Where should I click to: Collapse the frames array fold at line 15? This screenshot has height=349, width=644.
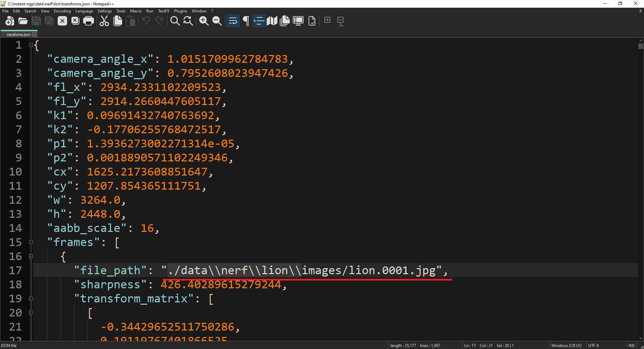point(31,242)
